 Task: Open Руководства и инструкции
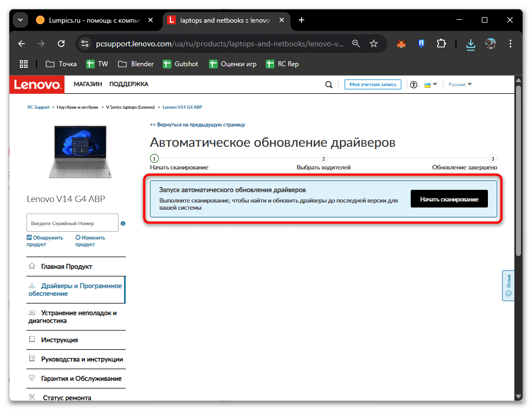[76, 359]
